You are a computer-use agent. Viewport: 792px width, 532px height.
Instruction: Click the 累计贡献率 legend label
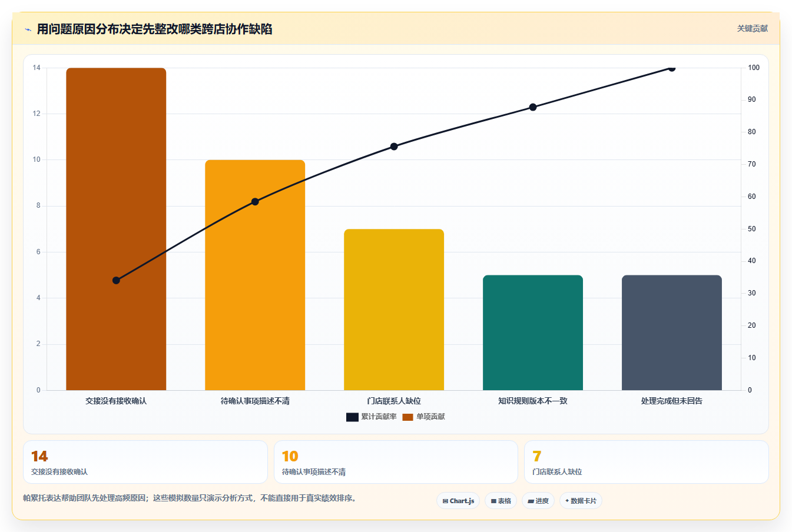tap(379, 417)
